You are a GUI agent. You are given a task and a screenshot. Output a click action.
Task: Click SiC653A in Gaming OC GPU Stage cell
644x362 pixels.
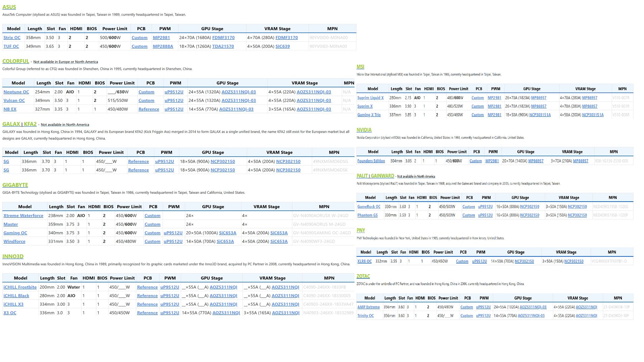tap(228, 233)
